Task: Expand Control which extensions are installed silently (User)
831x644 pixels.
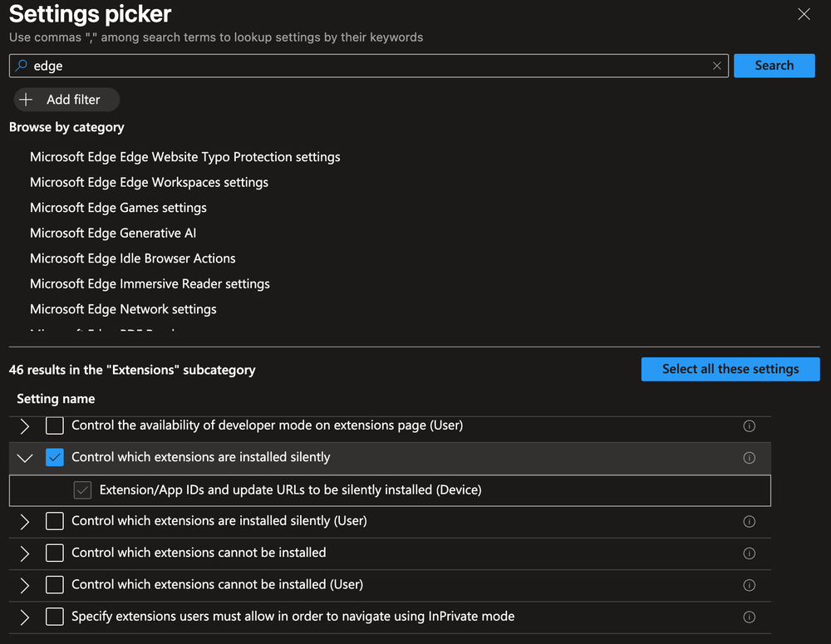Action: coord(25,522)
